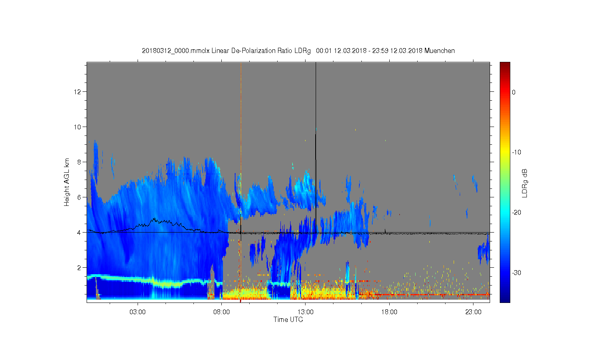This screenshot has width=607, height=364.
Task: Click the 08:00 time tick label
Action: [x=222, y=312]
